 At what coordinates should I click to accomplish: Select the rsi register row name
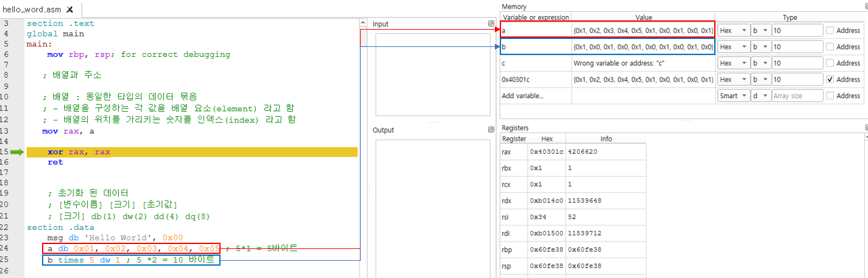(x=514, y=217)
